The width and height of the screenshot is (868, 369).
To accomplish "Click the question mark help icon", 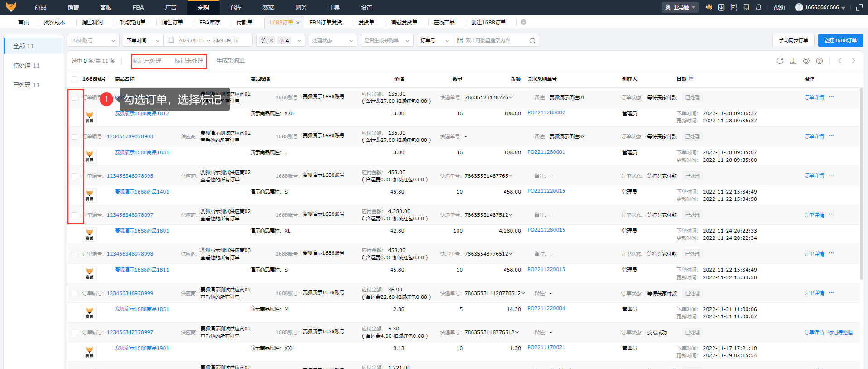I will [x=819, y=61].
